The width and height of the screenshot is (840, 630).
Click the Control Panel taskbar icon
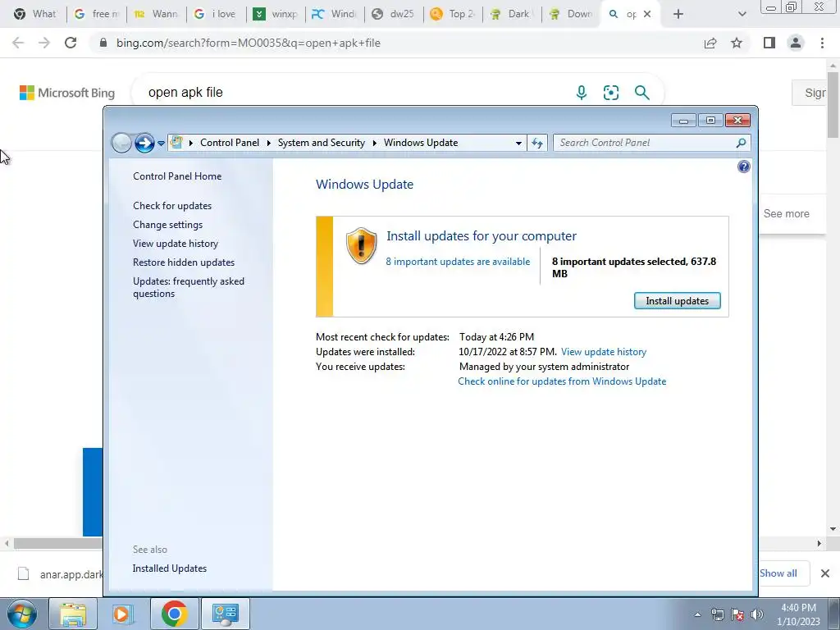[x=225, y=614]
